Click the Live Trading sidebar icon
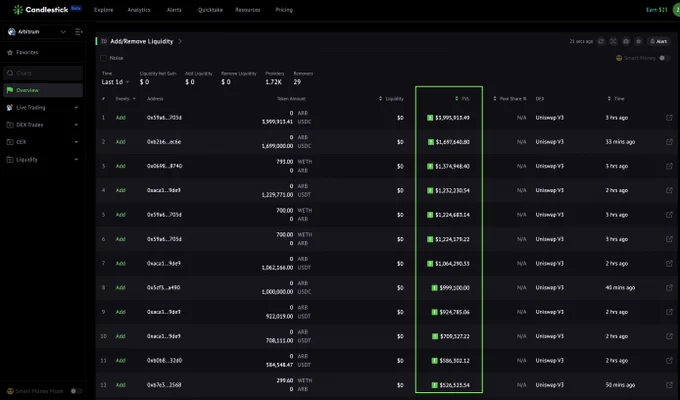The width and height of the screenshot is (680, 400). click(10, 108)
